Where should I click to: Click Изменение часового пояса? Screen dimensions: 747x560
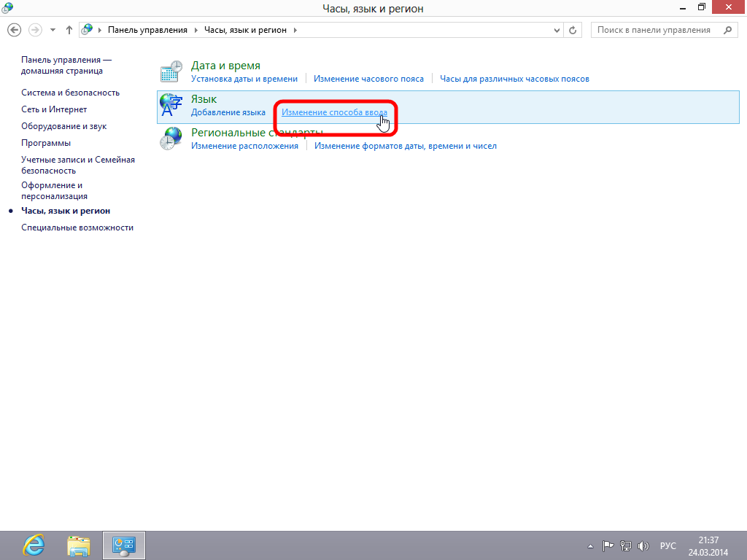point(368,79)
